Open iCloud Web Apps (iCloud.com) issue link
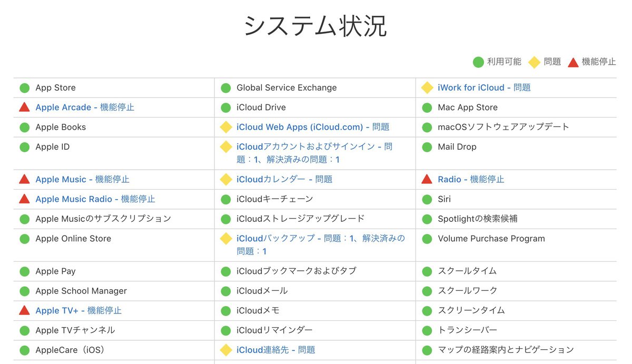This screenshot has height=364, width=632. pos(313,127)
